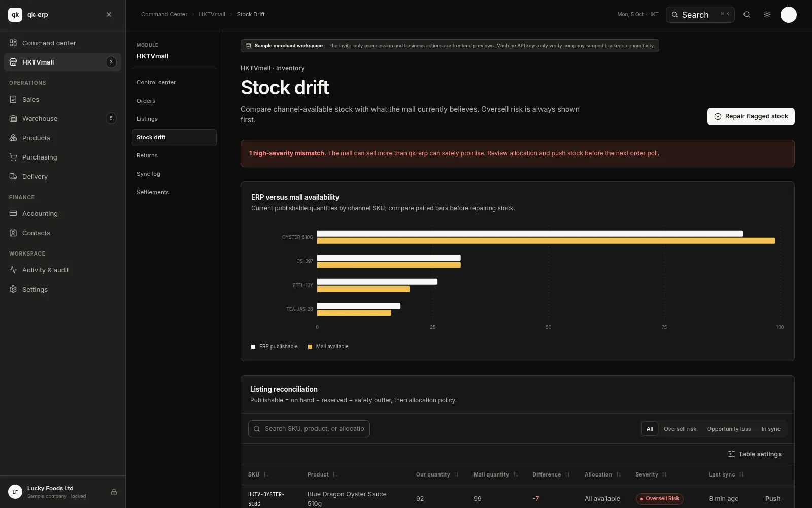Open Table settings
Image resolution: width=812 pixels, height=508 pixels.
755,454
